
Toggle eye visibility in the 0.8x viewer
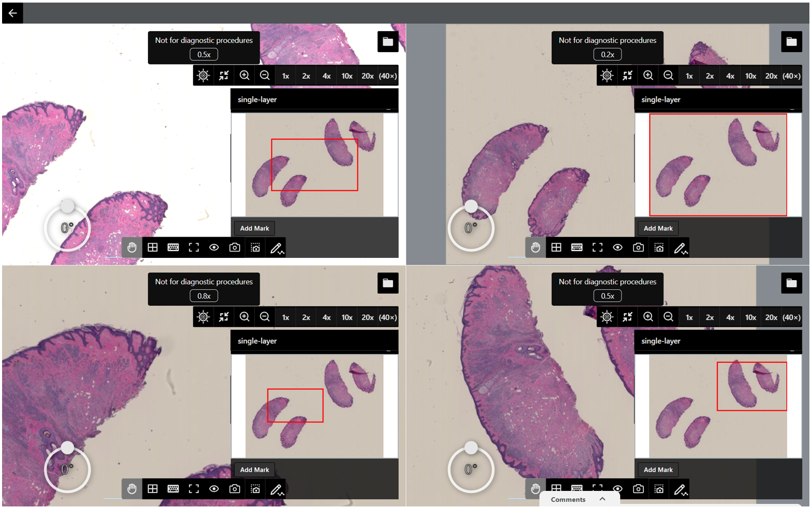(214, 489)
